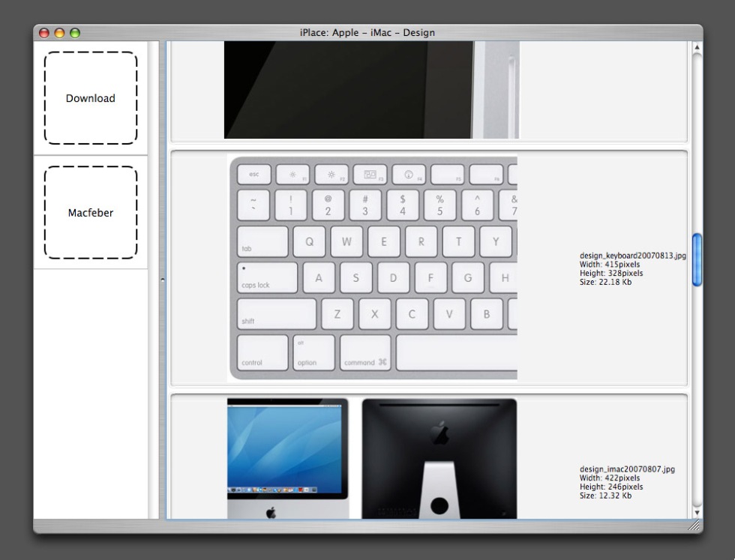Click the window resize grip corner
The height and width of the screenshot is (560, 735).
[695, 526]
